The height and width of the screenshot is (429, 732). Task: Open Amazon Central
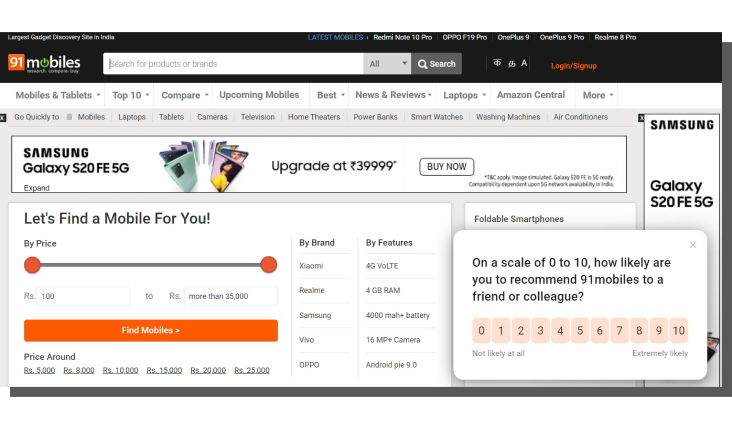click(x=531, y=95)
